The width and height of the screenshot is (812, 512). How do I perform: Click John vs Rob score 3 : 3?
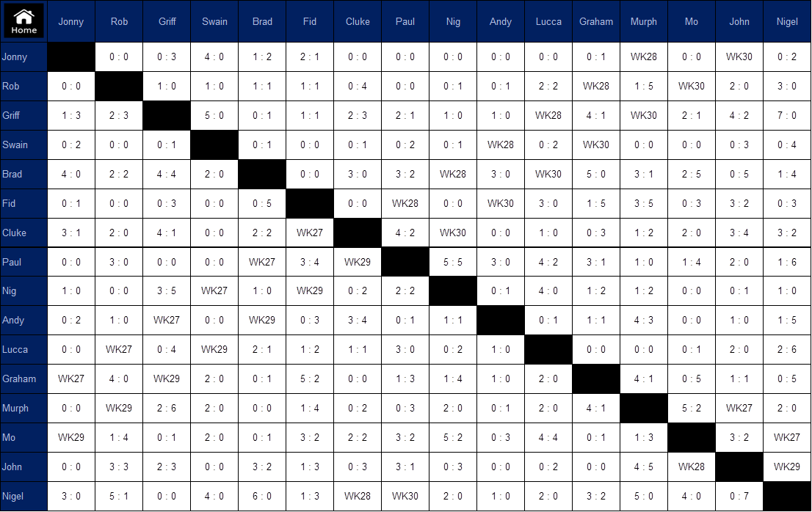119,467
